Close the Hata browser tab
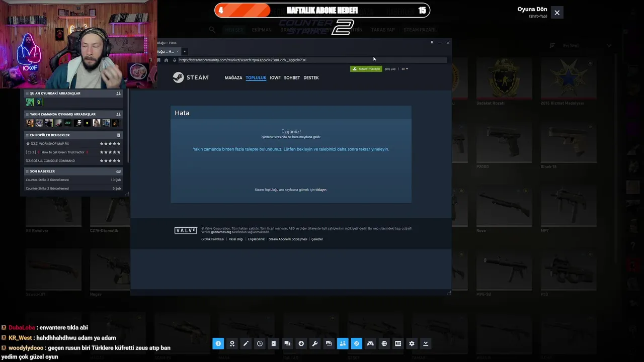 [x=177, y=51]
